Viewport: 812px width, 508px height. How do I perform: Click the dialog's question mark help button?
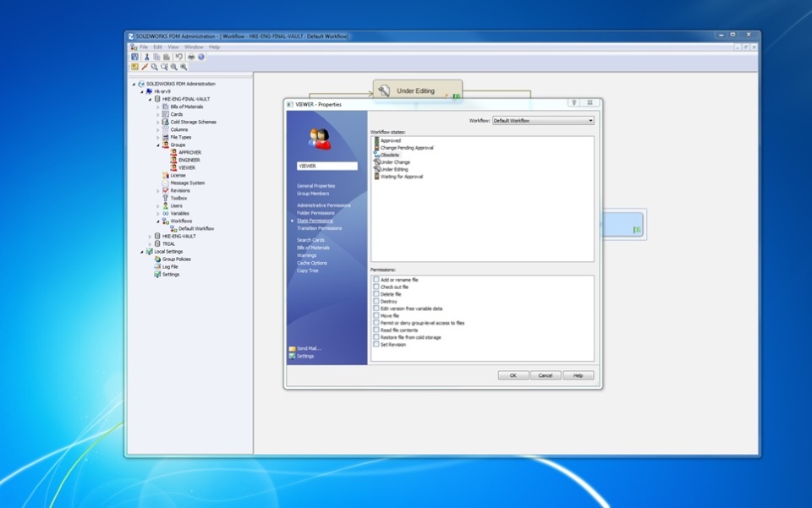tap(573, 102)
